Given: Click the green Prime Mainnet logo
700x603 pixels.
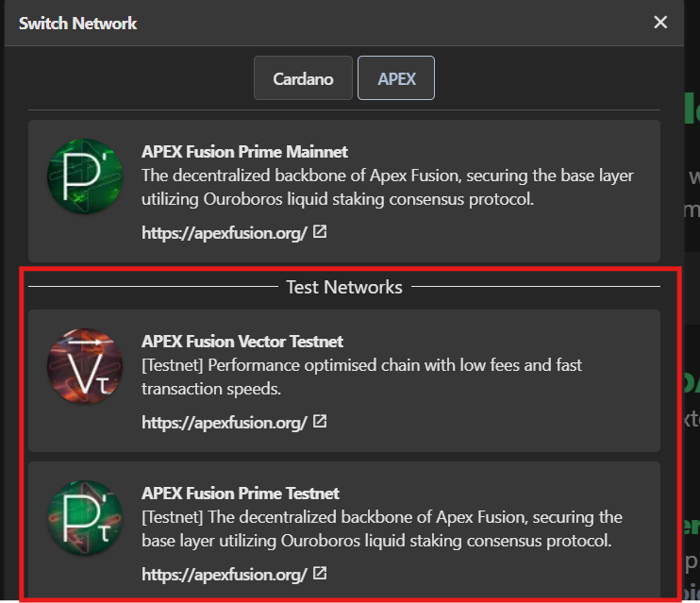Looking at the screenshot, I should [85, 176].
